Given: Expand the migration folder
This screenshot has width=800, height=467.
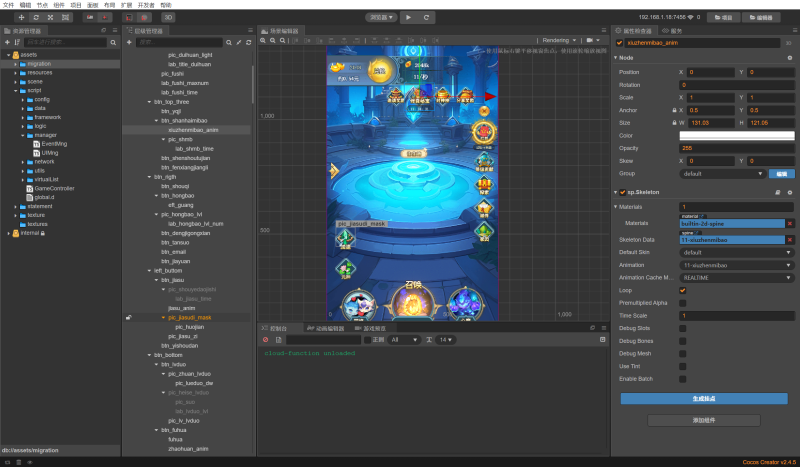Looking at the screenshot, I should pyautogui.click(x=16, y=64).
